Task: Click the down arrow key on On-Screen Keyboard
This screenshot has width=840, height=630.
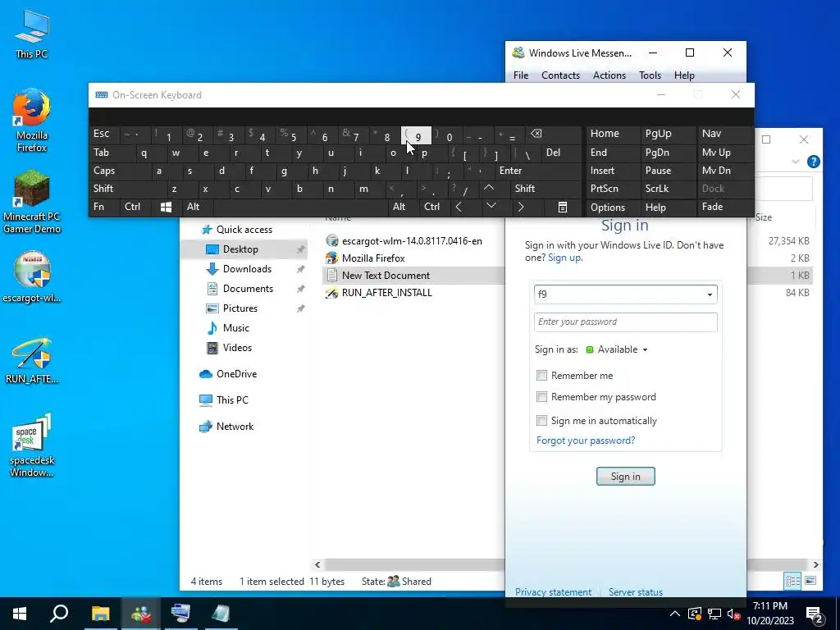Action: (491, 206)
